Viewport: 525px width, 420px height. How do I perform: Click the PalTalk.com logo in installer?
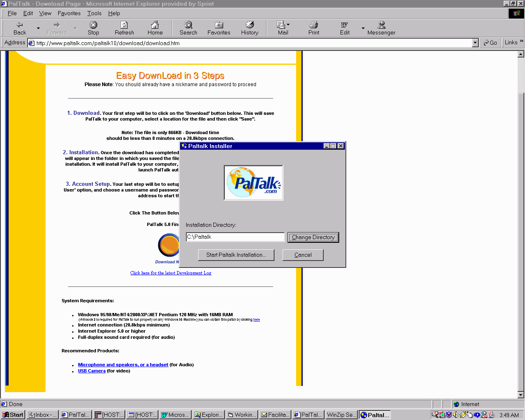[253, 183]
